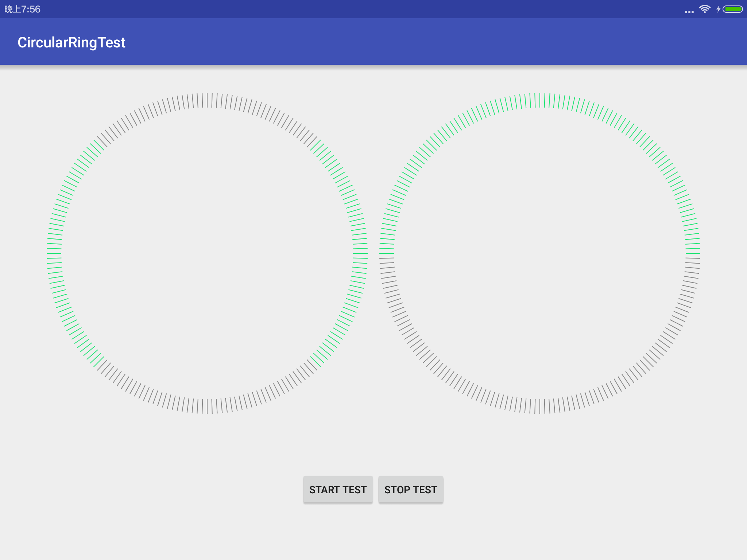The height and width of the screenshot is (560, 747).
Task: Click the left ring's bottom gray arc
Action: (207, 406)
